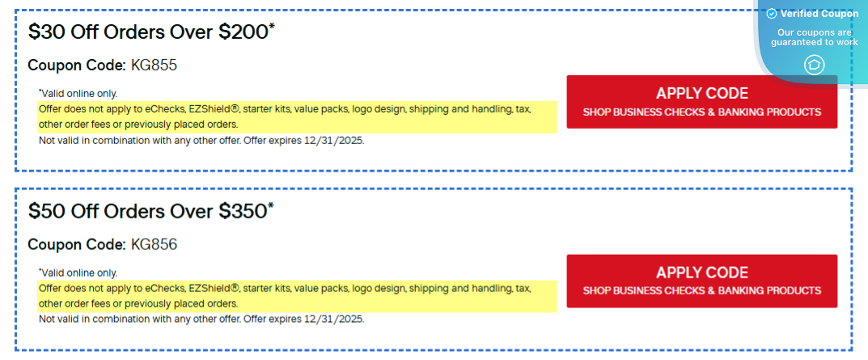Click the "Verified Coupon" label

pos(819,14)
